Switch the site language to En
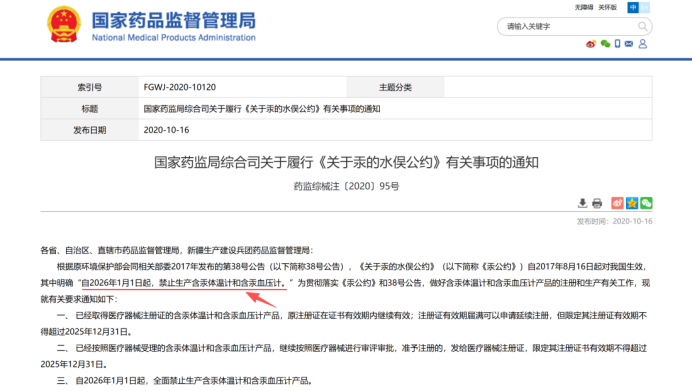Viewport: 692px width, 391px height. 644,8
